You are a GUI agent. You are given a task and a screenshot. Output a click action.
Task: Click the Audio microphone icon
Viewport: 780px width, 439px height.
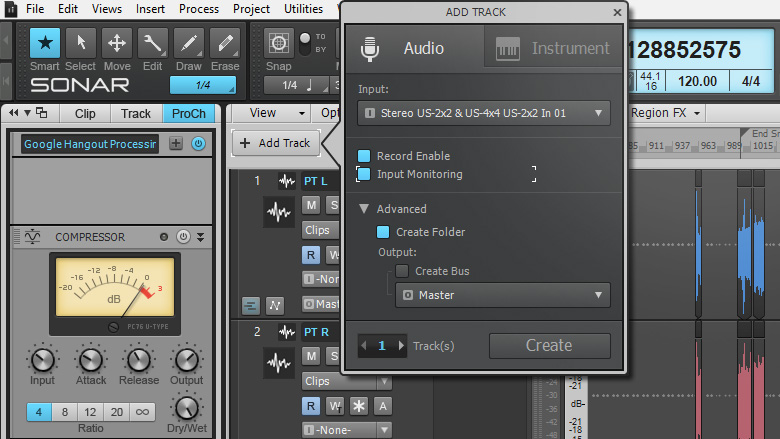click(x=370, y=49)
